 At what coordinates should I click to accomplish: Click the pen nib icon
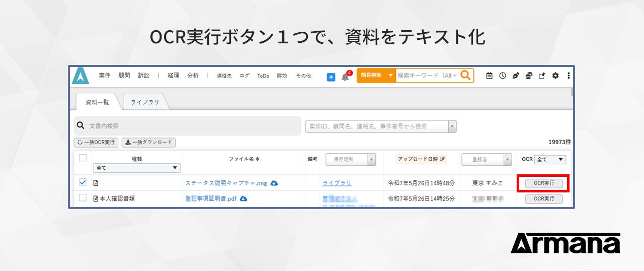coord(516,76)
